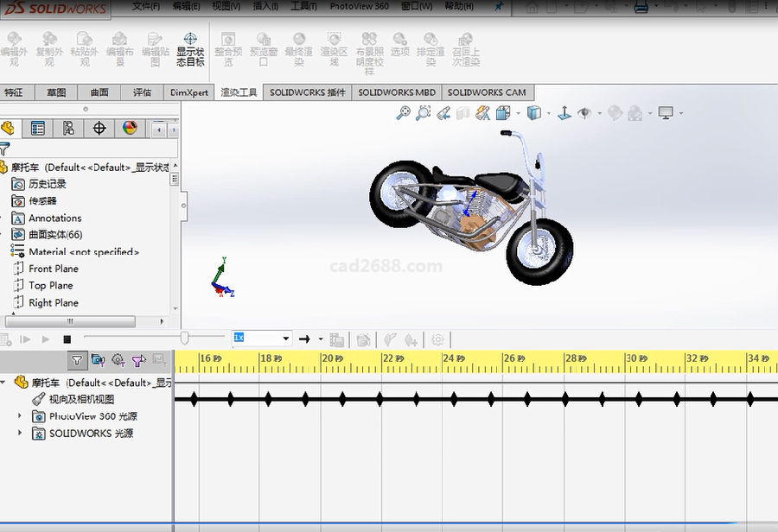Click the FeatureManager filter funnel icon

point(5,149)
